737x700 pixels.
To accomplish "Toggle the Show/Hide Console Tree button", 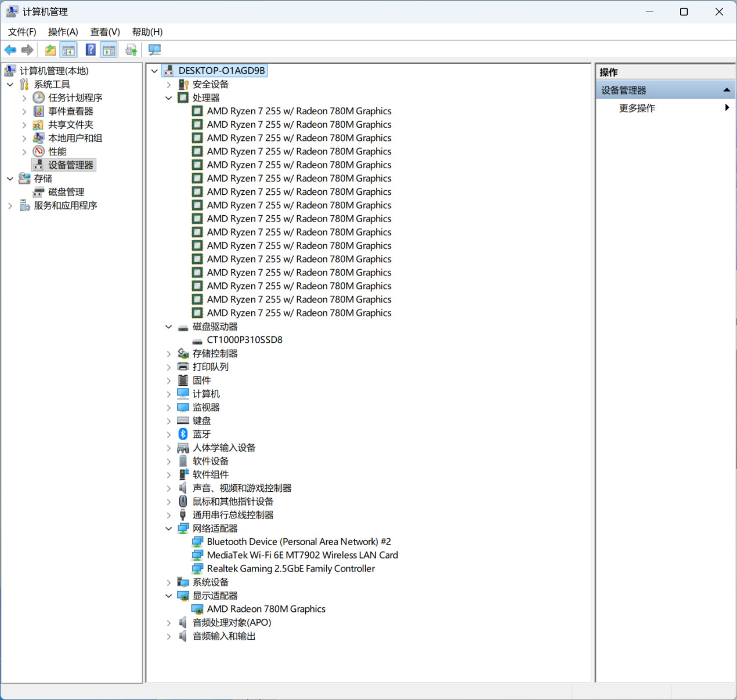I will coord(68,50).
